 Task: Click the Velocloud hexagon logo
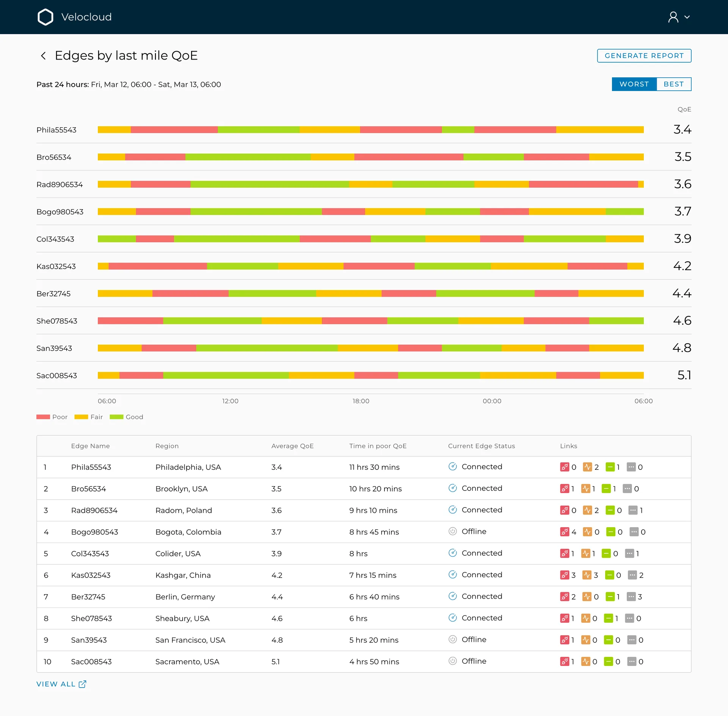click(45, 17)
